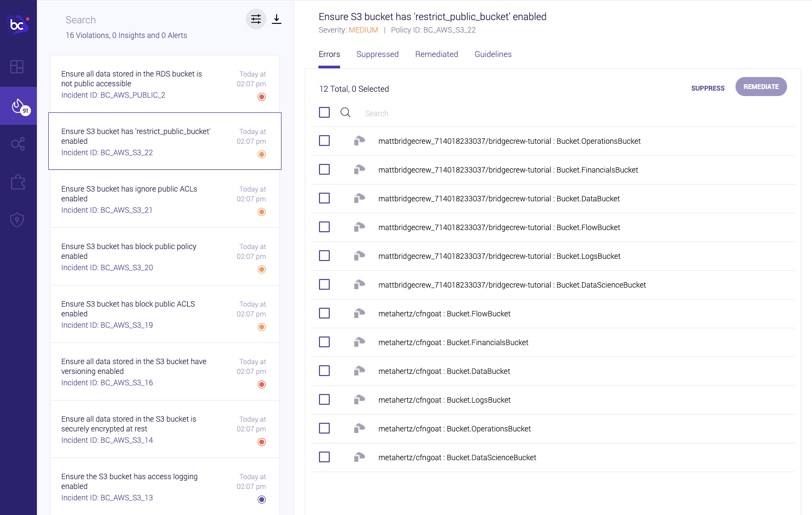Image resolution: width=812 pixels, height=515 pixels.
Task: Click the Bridgecrew logo icon
Action: pos(18,24)
